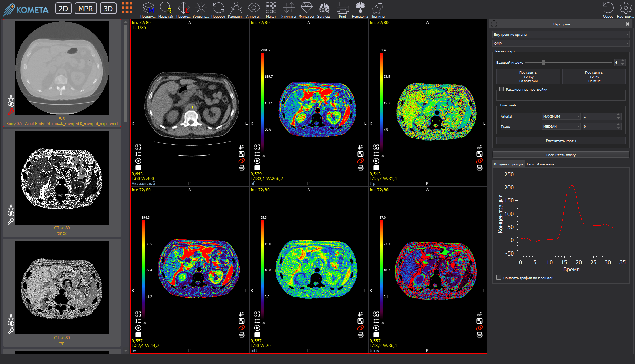Select the Масштаб zoom tool

point(165,10)
